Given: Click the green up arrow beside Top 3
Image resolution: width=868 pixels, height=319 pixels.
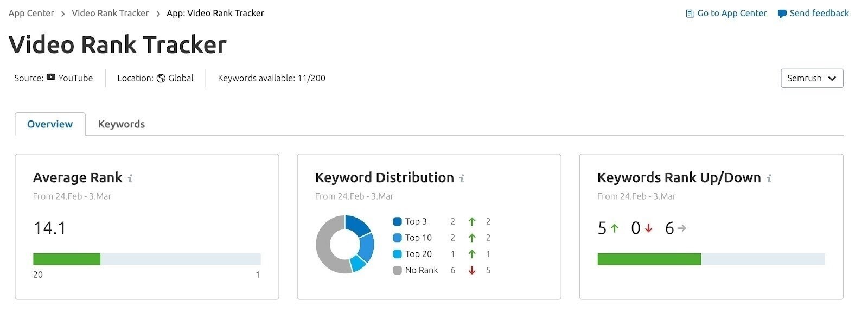Looking at the screenshot, I should (x=472, y=221).
